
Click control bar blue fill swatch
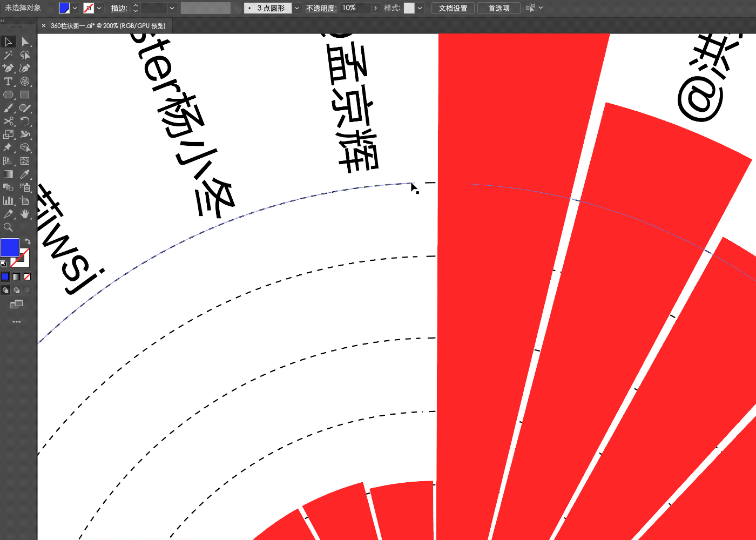click(x=64, y=8)
